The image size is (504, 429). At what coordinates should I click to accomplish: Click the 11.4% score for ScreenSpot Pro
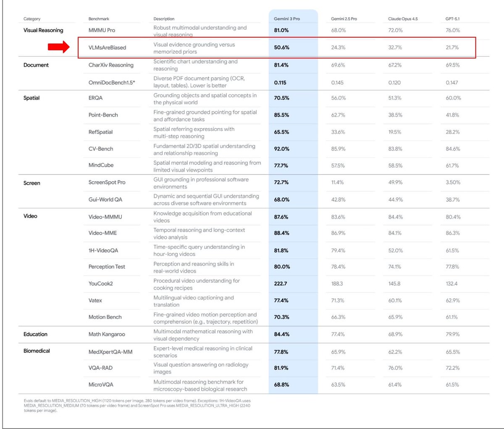pyautogui.click(x=337, y=182)
